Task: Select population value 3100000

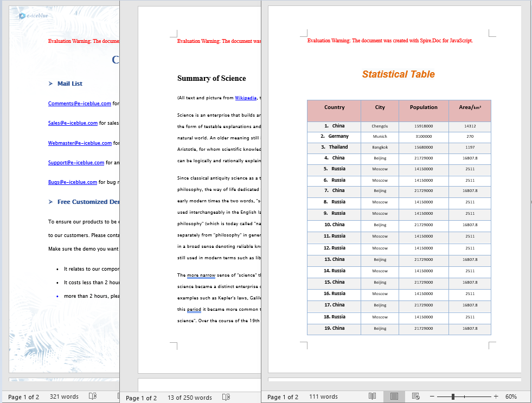Action: tap(424, 136)
